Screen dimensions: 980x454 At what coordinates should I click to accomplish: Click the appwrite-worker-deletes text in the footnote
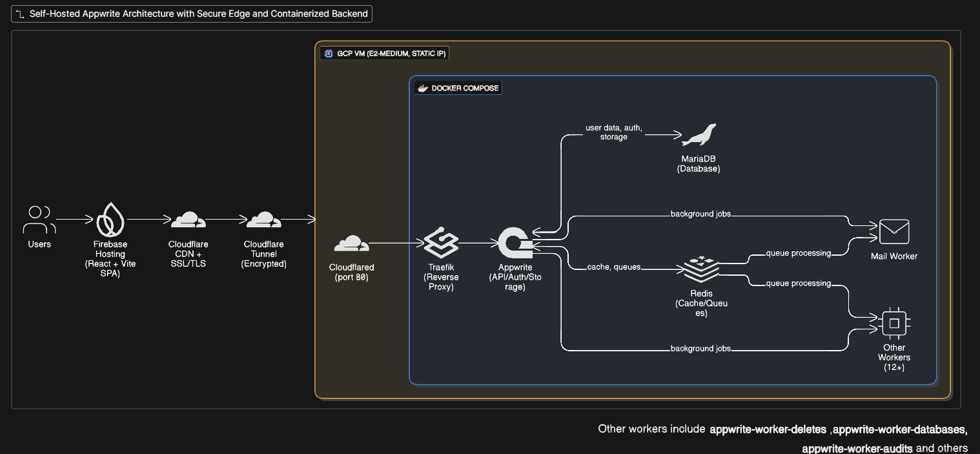768,429
